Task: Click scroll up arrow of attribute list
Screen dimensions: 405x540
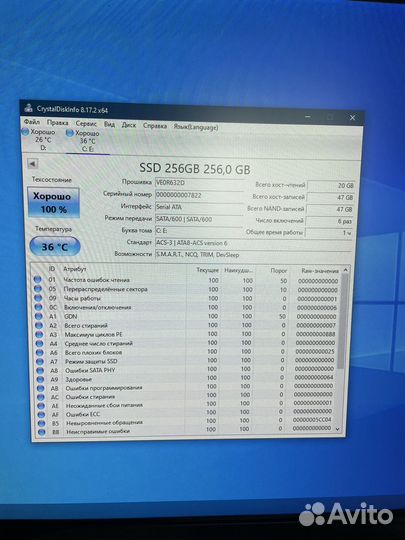Action: [x=345, y=270]
